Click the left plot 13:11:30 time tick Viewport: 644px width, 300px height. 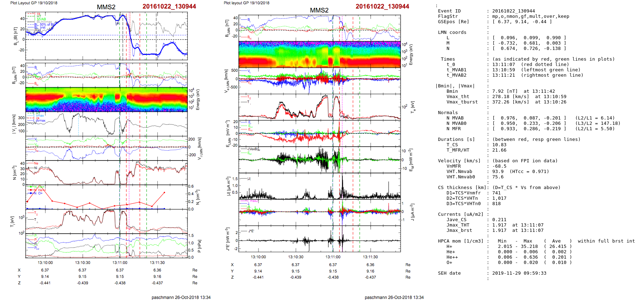(157, 263)
